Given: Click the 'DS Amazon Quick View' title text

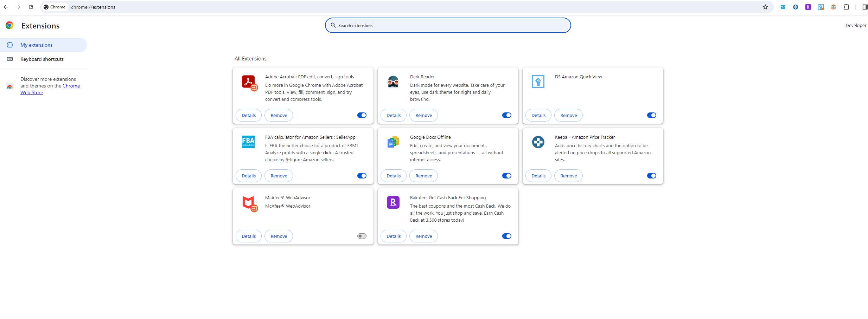Looking at the screenshot, I should 579,77.
